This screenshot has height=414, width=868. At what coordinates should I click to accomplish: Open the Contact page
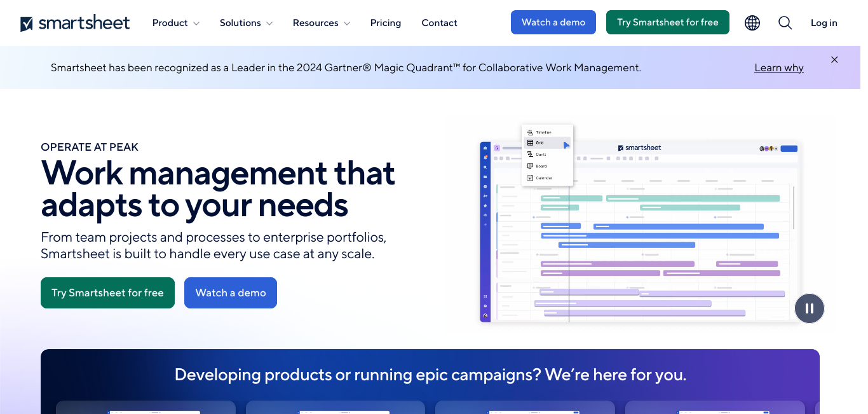click(439, 23)
